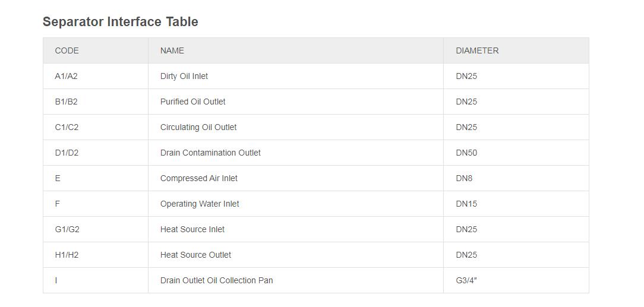644x307 pixels.
Task: Click the Separator Interface Table heading
Action: [x=120, y=22]
